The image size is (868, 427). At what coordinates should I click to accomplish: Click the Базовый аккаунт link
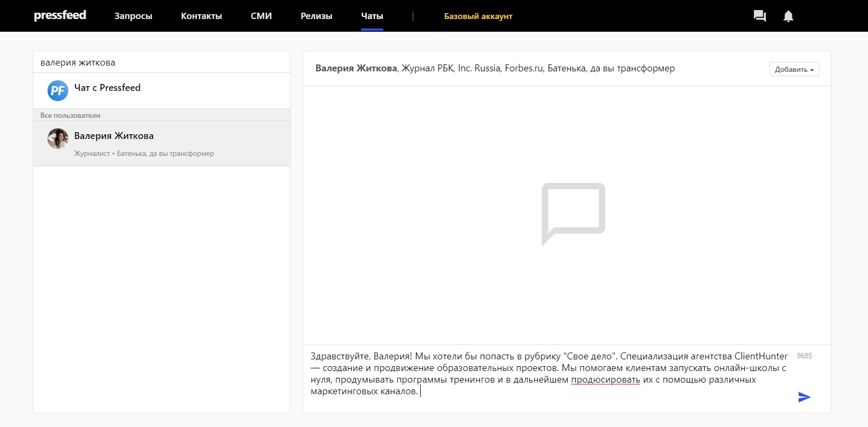(x=478, y=16)
